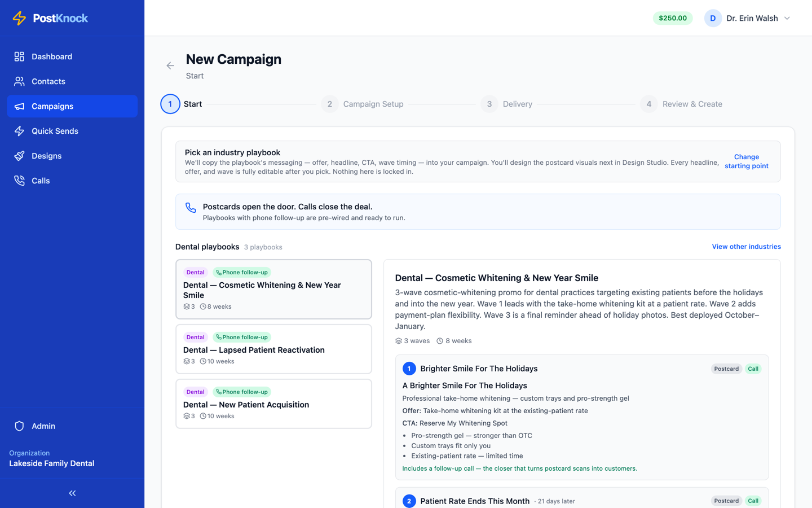Click clock icon on Cosmetic Whitening card
The image size is (812, 508).
(x=203, y=306)
